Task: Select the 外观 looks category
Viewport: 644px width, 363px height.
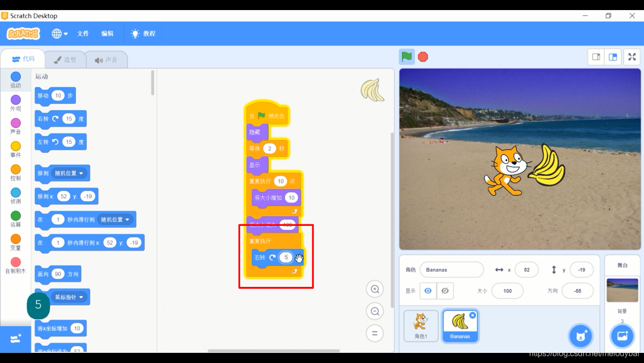Action: (x=16, y=103)
